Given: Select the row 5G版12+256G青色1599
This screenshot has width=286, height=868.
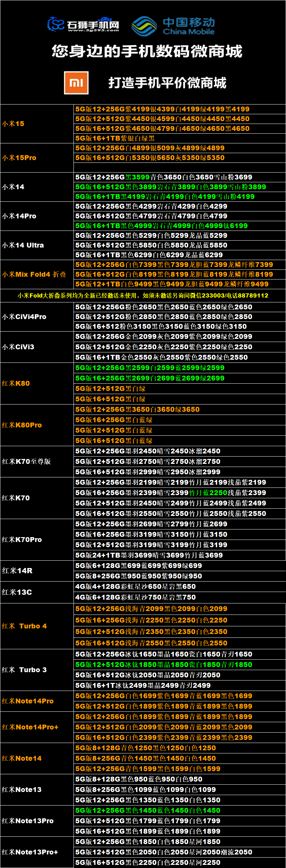Looking at the screenshot, I should coord(180,769).
